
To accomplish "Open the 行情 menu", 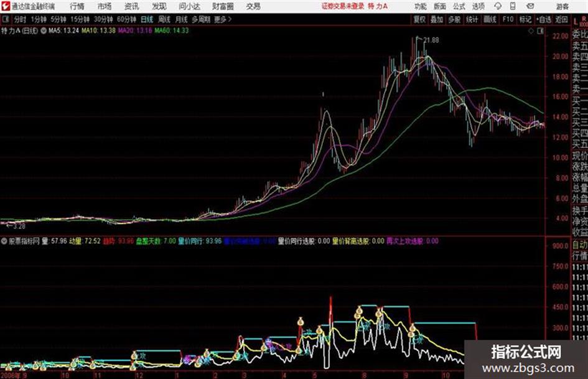I will [77, 6].
